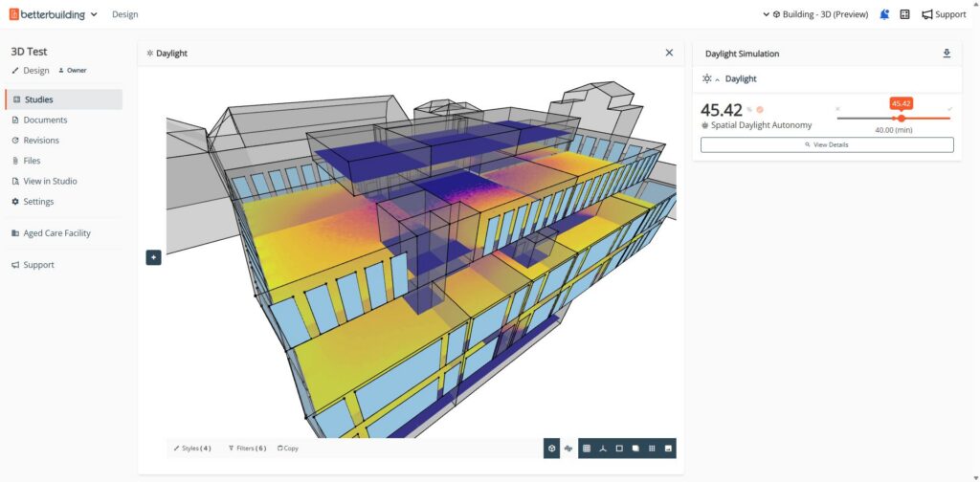Collapse the Daylight section chevron
Viewport: 980px width, 482px height.
(x=718, y=79)
